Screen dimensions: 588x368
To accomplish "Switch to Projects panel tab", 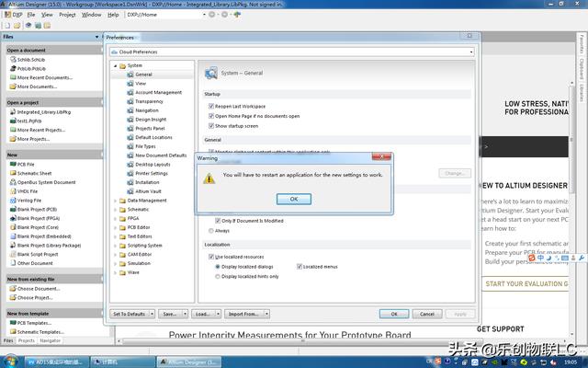I will (x=27, y=340).
